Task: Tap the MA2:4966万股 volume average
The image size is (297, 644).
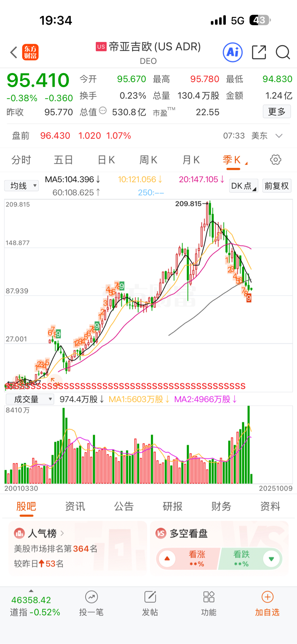Action: 206,399
